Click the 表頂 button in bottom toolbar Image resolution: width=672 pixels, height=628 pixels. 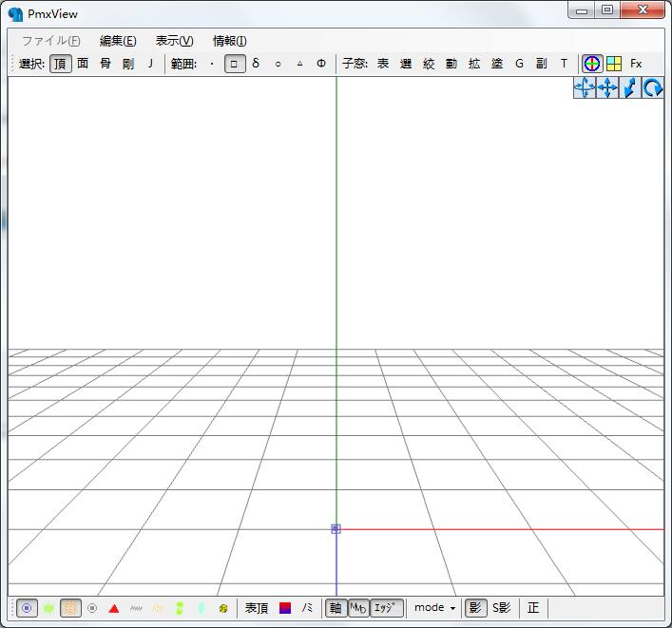coord(257,608)
